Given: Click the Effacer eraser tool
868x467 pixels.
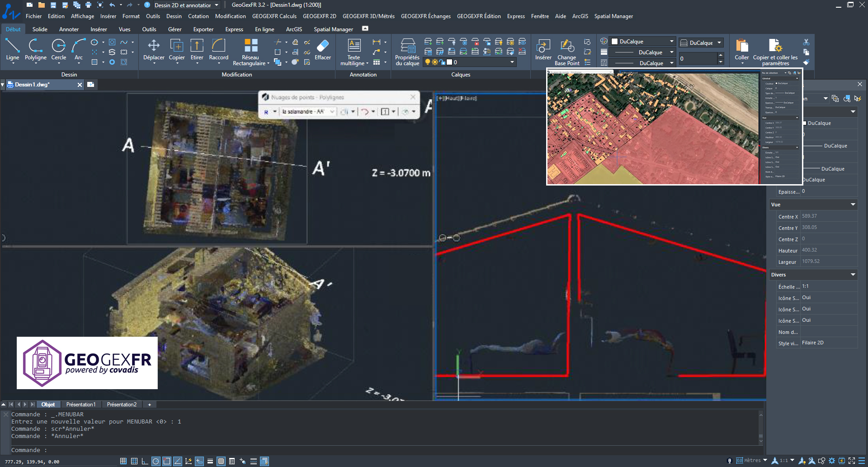Looking at the screenshot, I should (323, 49).
